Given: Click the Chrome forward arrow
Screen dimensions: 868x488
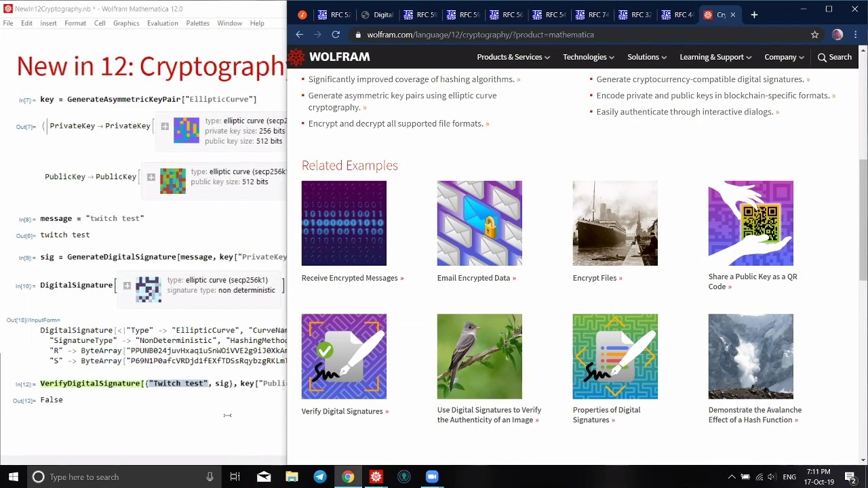Looking at the screenshot, I should pos(317,35).
